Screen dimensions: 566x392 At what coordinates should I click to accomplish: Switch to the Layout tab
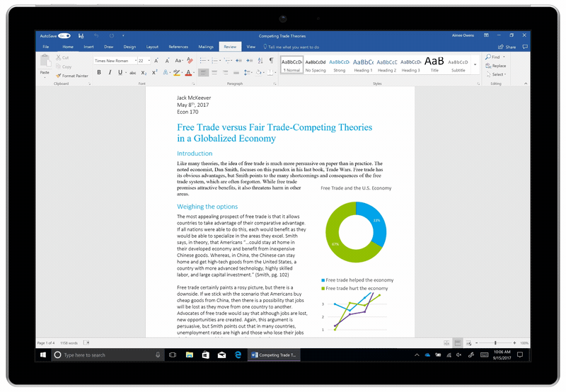pos(152,47)
